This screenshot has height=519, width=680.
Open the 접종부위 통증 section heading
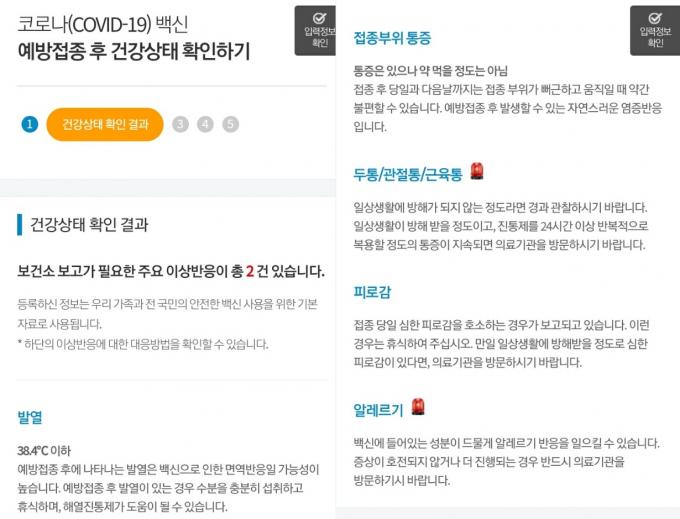click(392, 38)
